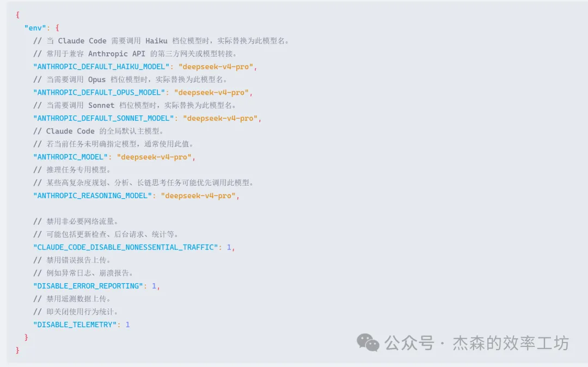Click the DISABLE_TELEMETRY key
This screenshot has height=367, width=588.
pos(75,325)
